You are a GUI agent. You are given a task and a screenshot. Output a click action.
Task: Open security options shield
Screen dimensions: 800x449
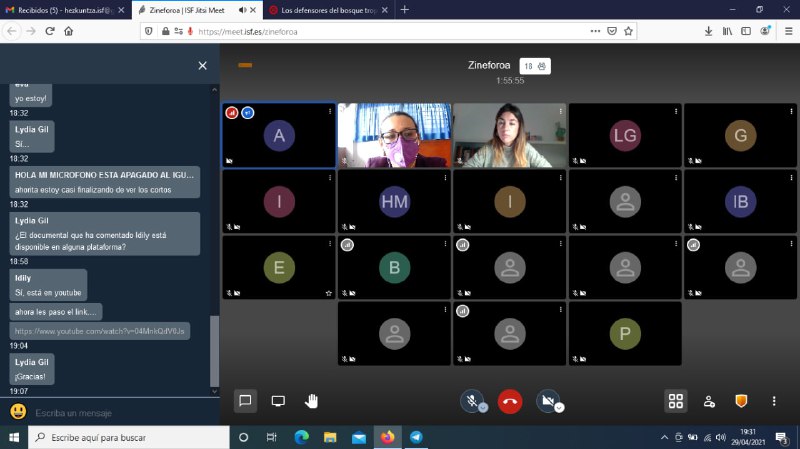pos(741,401)
